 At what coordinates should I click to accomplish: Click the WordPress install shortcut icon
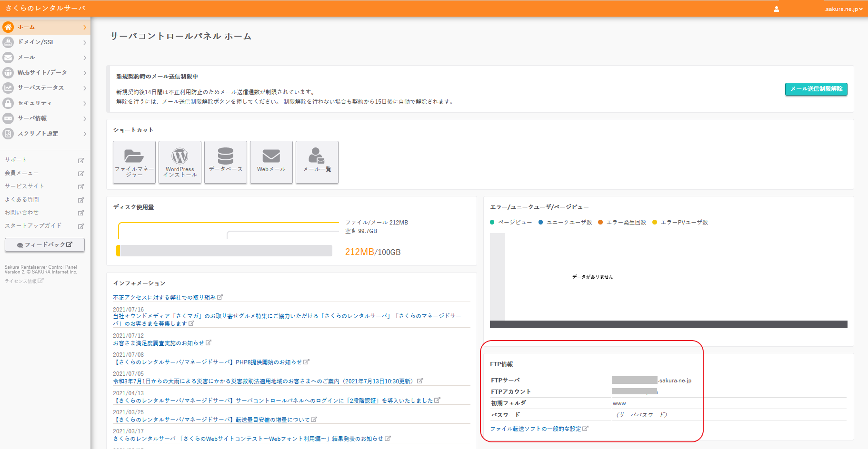(x=180, y=162)
